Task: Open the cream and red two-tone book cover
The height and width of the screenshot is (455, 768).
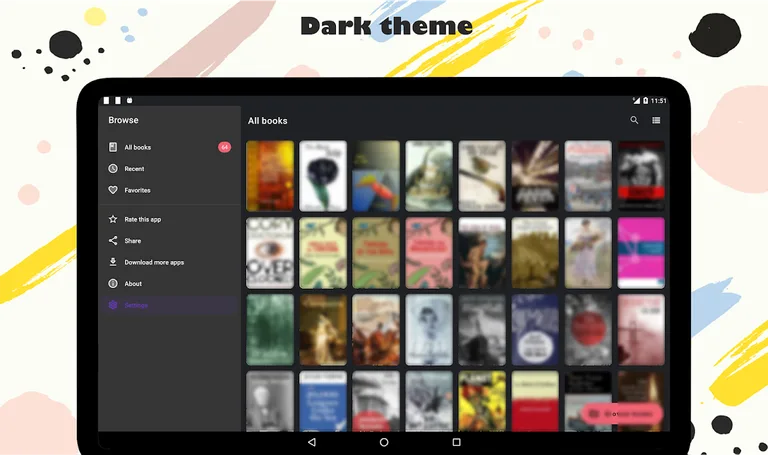Action: click(x=535, y=401)
